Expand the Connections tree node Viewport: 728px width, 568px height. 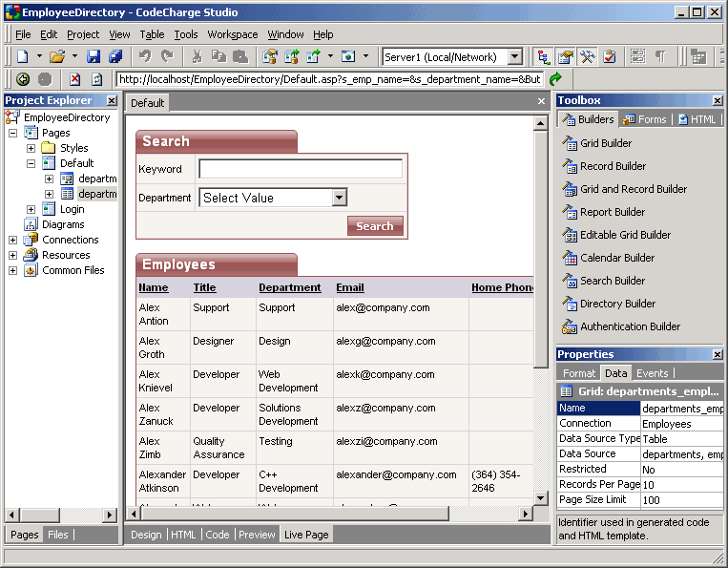[x=12, y=240]
